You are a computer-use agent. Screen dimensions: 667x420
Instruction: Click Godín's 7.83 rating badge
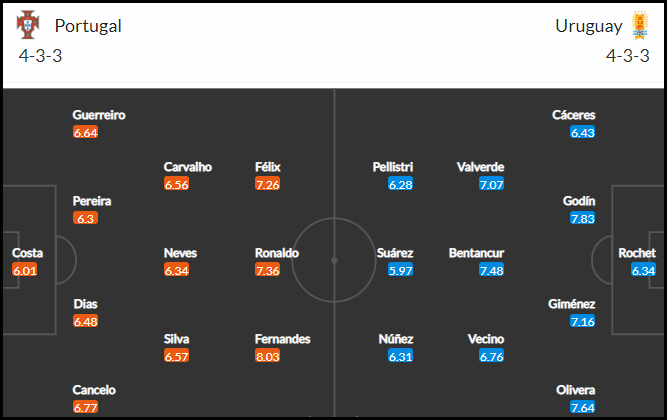click(x=582, y=218)
